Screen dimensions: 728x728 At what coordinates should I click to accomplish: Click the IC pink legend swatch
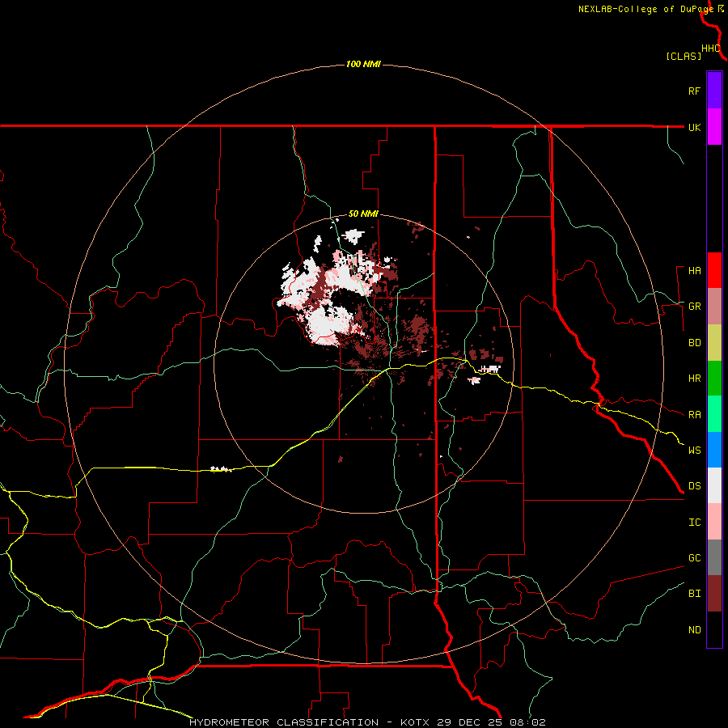714,522
